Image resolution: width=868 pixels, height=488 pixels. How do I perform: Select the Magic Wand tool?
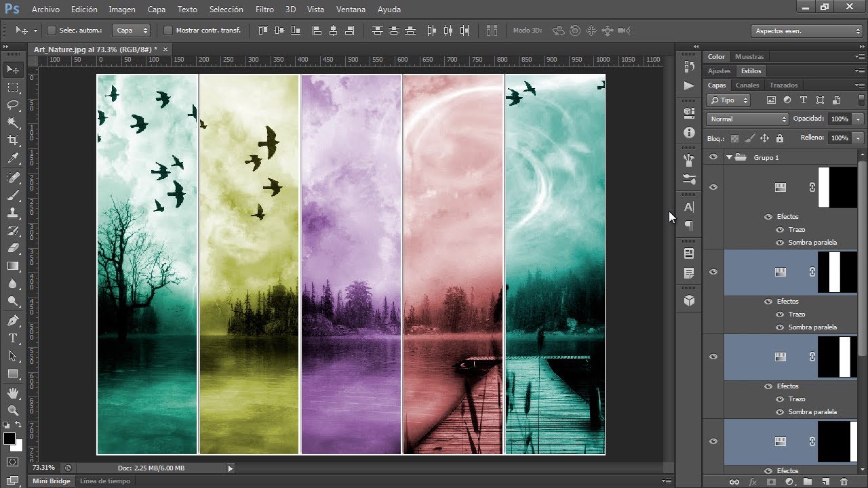pyautogui.click(x=13, y=123)
